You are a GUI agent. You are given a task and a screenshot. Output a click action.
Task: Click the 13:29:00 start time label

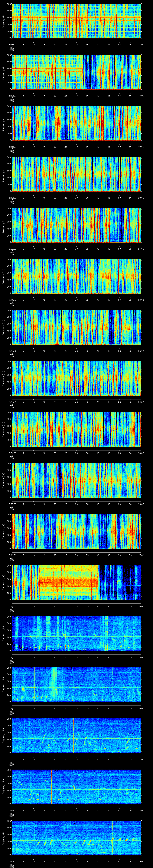click(x=12, y=708)
